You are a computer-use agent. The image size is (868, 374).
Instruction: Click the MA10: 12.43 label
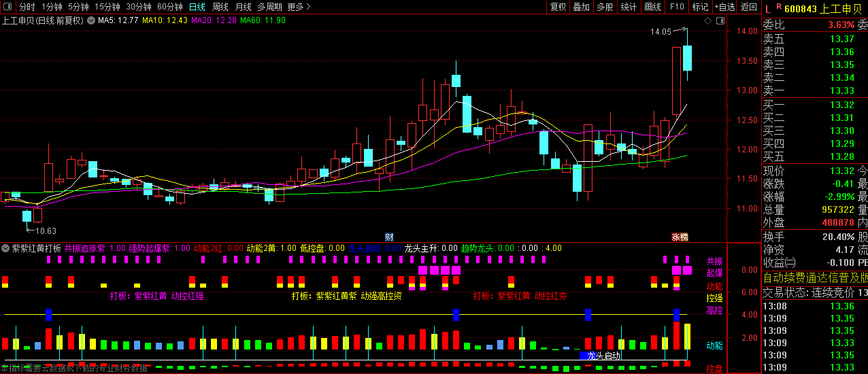(165, 20)
